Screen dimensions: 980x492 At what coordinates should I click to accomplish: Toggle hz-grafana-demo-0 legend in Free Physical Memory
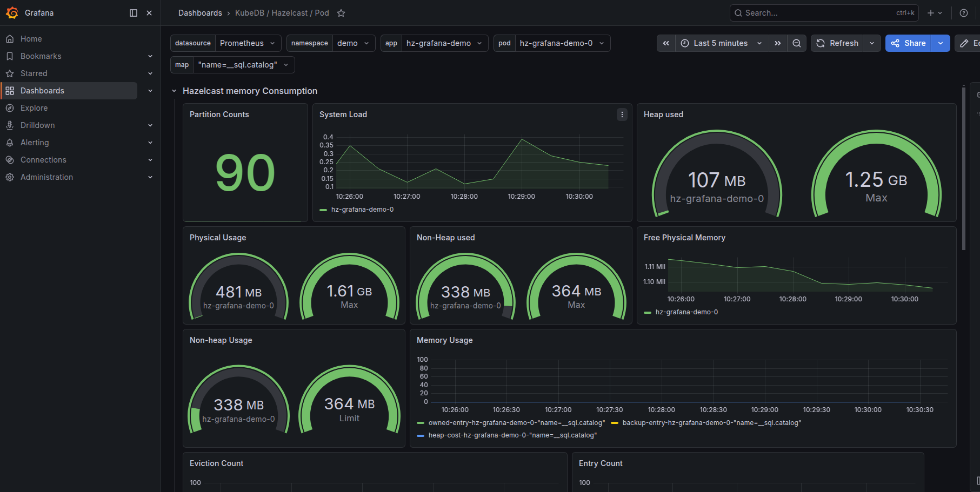686,312
